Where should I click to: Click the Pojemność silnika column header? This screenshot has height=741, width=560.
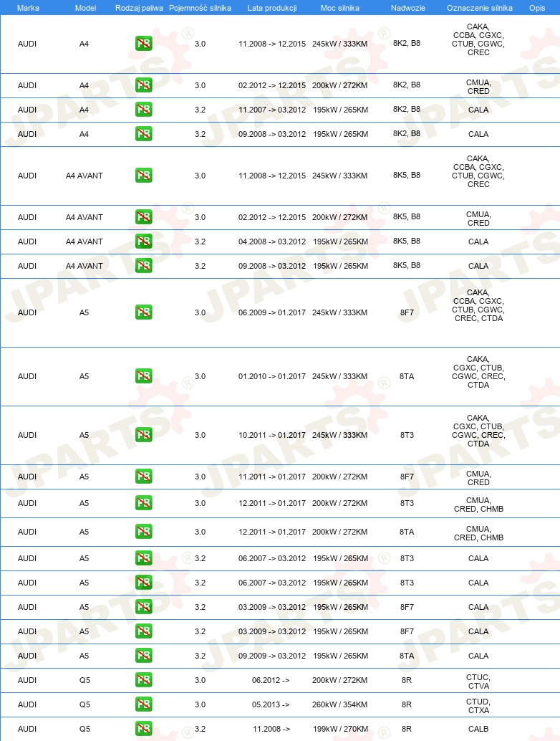coord(201,8)
